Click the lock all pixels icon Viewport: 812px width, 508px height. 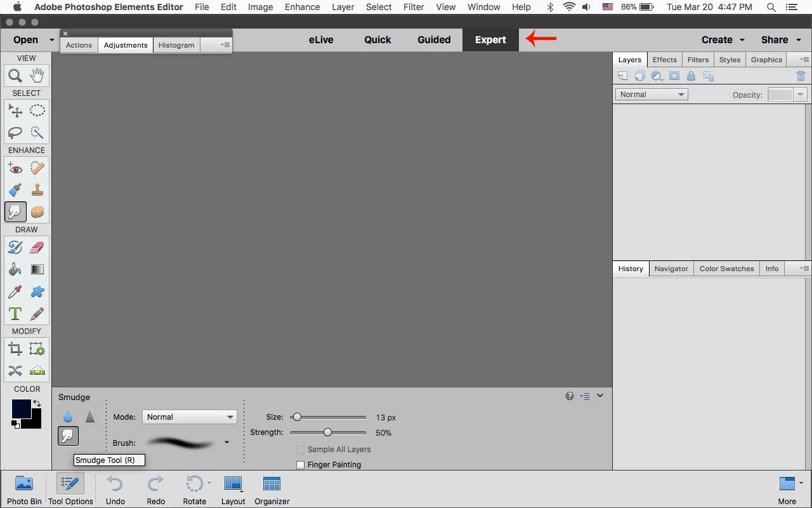[x=691, y=76]
